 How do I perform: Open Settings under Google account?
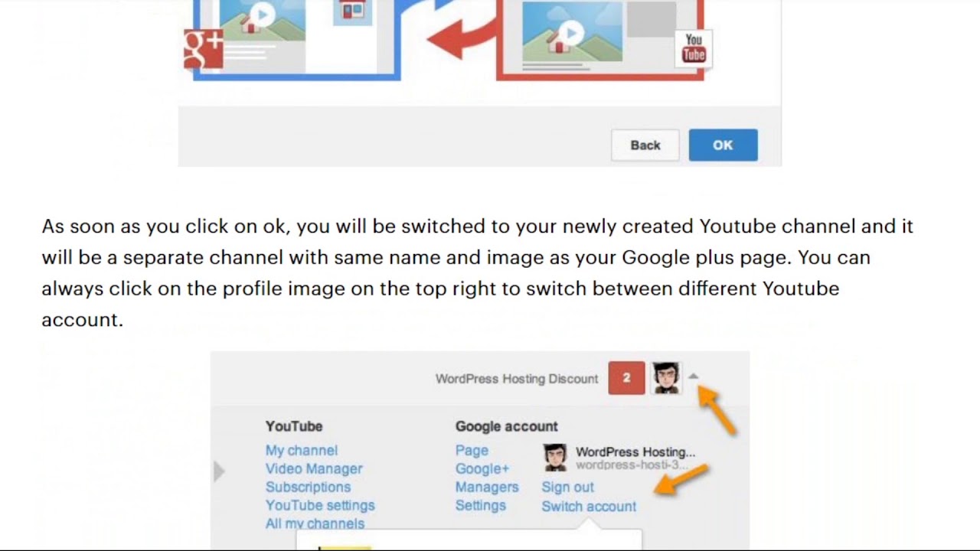click(x=481, y=506)
